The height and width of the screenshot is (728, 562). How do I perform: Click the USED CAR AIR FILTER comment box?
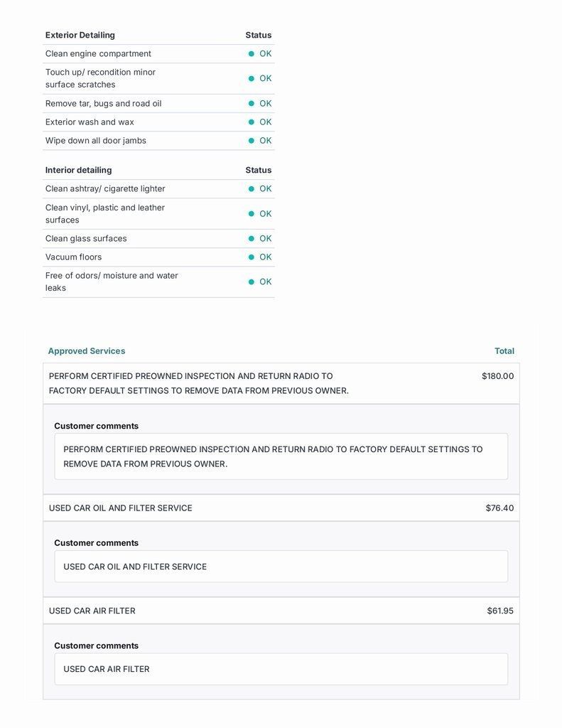281,669
